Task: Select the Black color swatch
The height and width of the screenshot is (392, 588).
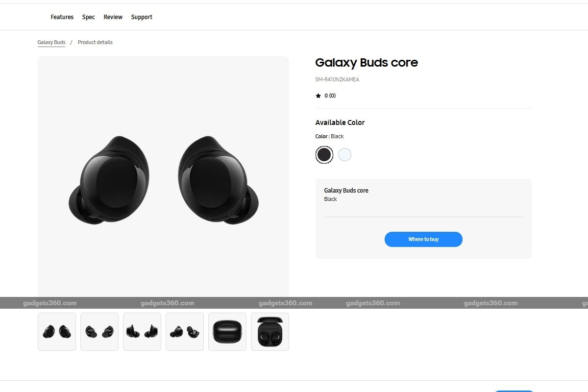Action: click(324, 155)
